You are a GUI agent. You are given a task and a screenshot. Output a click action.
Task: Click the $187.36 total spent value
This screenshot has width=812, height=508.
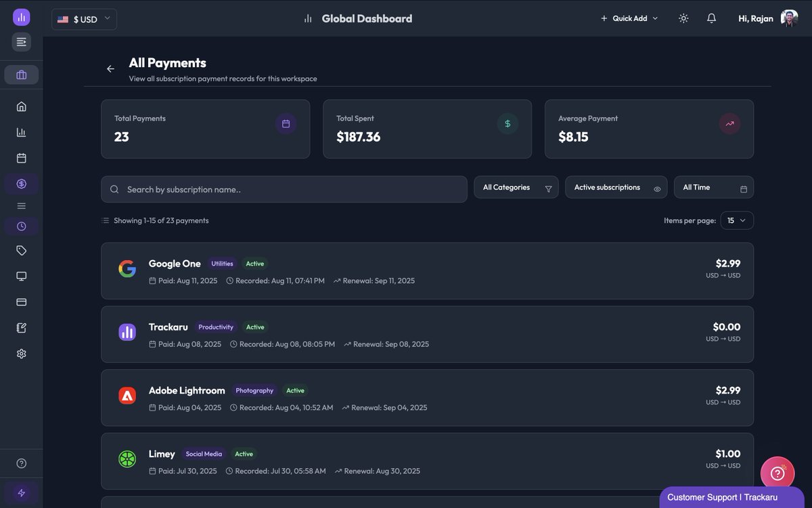coord(359,137)
